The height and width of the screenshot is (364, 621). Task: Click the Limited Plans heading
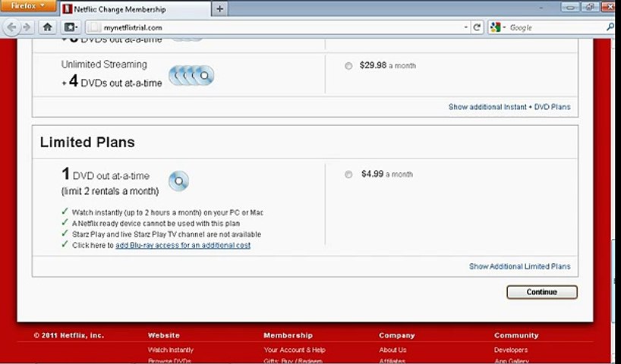[87, 142]
